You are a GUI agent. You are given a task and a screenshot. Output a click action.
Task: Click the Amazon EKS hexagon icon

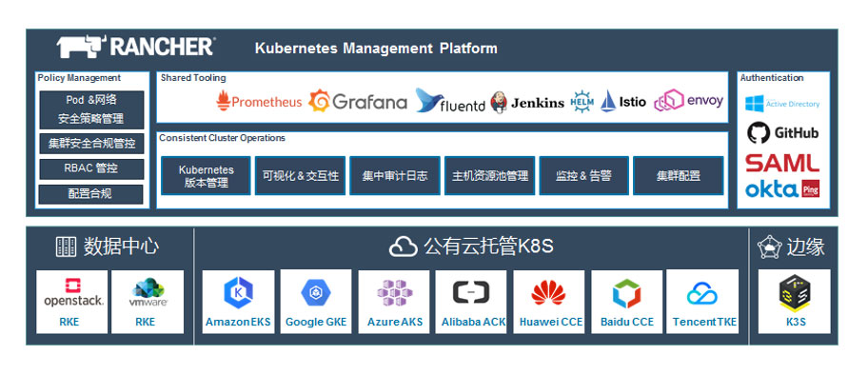coord(238,292)
